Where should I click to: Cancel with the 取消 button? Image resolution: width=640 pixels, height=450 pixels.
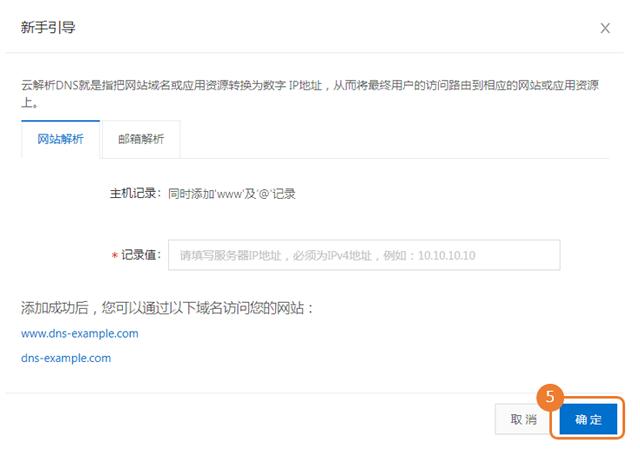523,419
